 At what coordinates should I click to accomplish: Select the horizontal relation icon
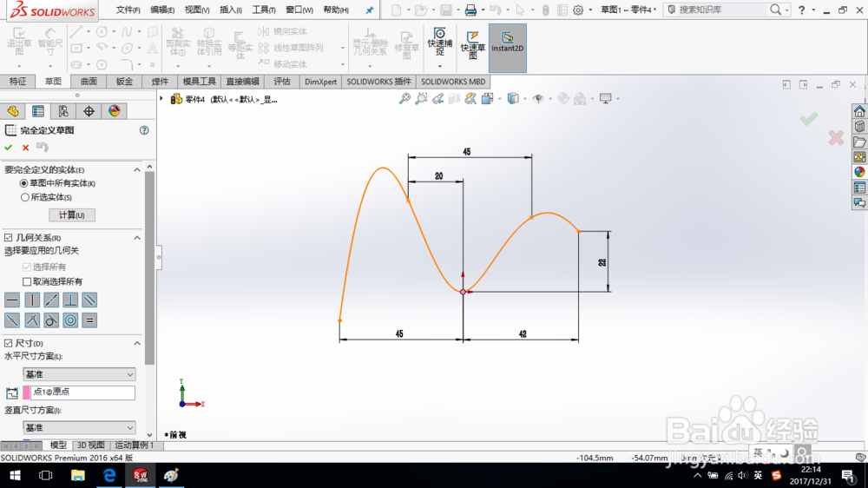click(x=12, y=300)
